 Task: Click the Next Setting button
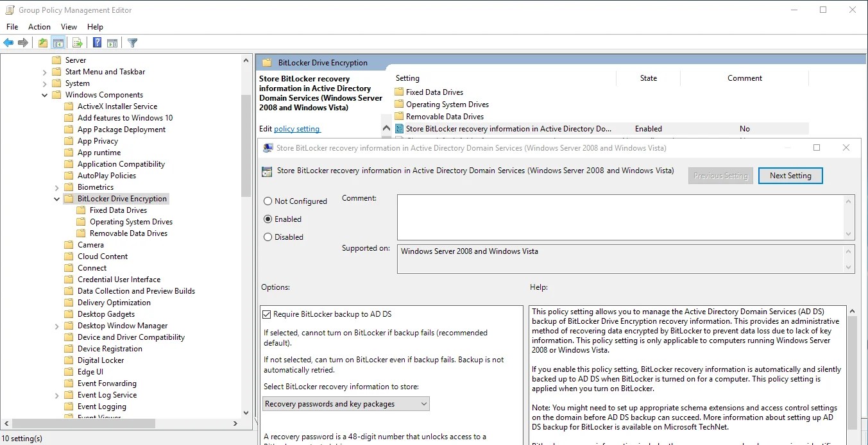point(790,175)
